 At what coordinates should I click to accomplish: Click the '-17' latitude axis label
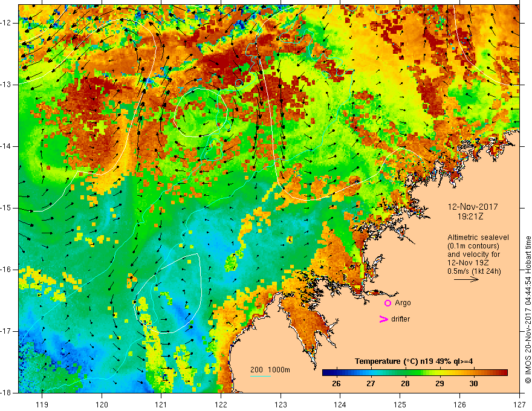click(x=6, y=331)
